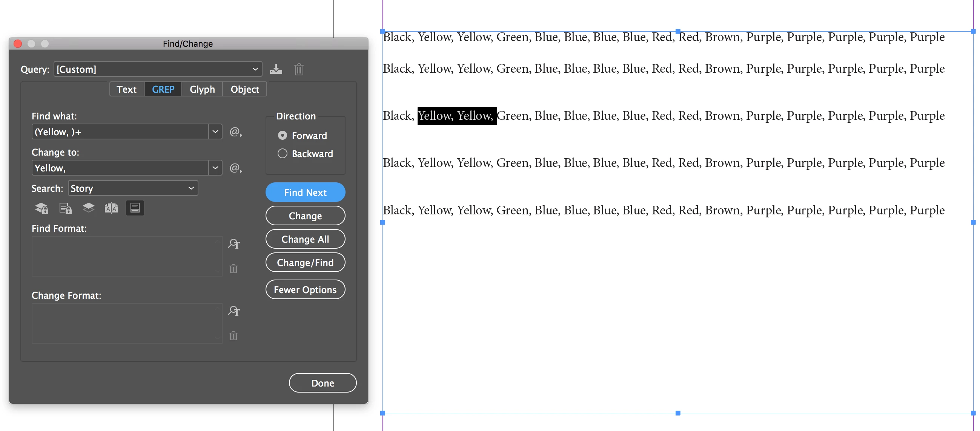Toggle Include Footnotes icon
Viewport: 980px width, 431px height.
pyautogui.click(x=135, y=208)
